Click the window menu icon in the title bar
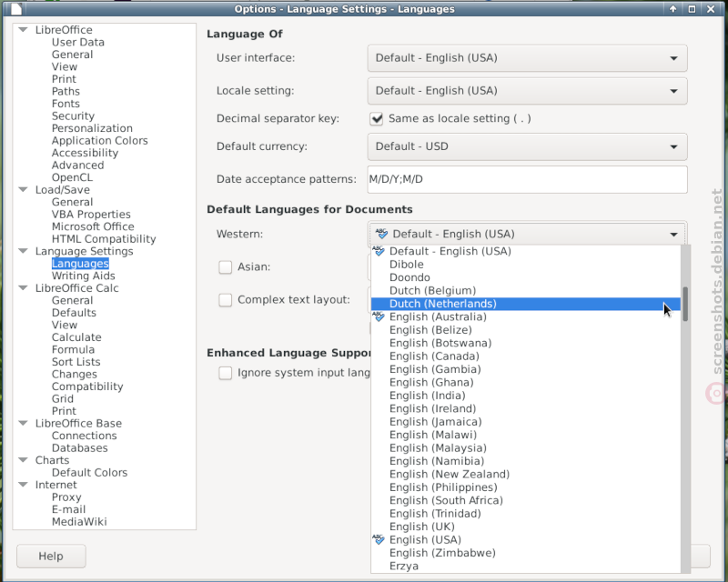Image resolution: width=728 pixels, height=582 pixels. coord(16,9)
